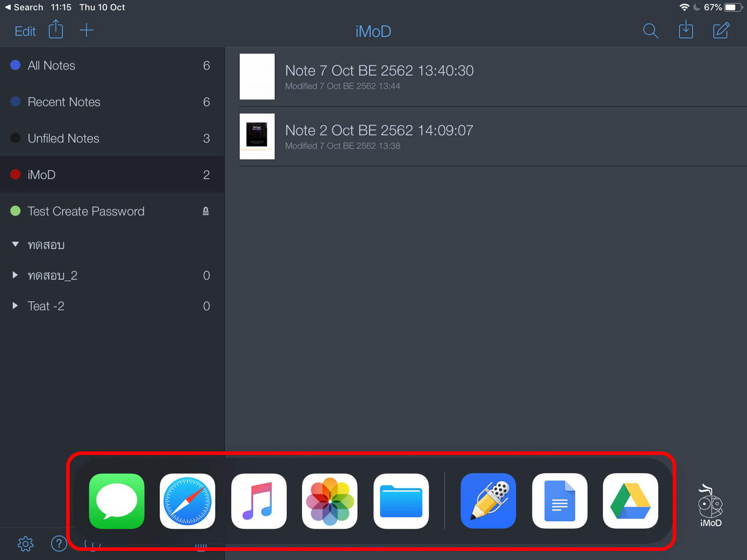Create a new note with the compose icon
The width and height of the screenshot is (747, 560).
[721, 30]
